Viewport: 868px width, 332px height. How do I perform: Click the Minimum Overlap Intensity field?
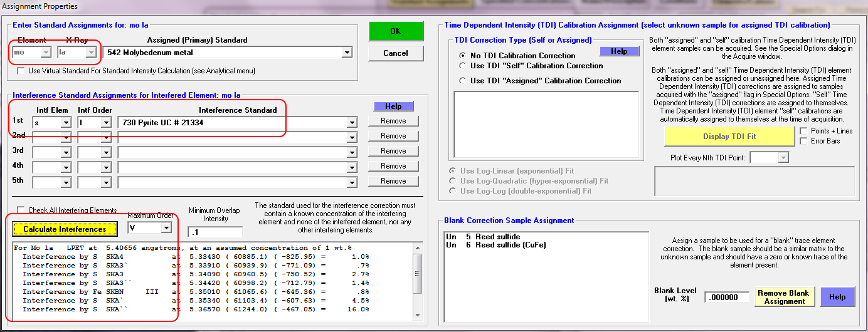pyautogui.click(x=214, y=232)
